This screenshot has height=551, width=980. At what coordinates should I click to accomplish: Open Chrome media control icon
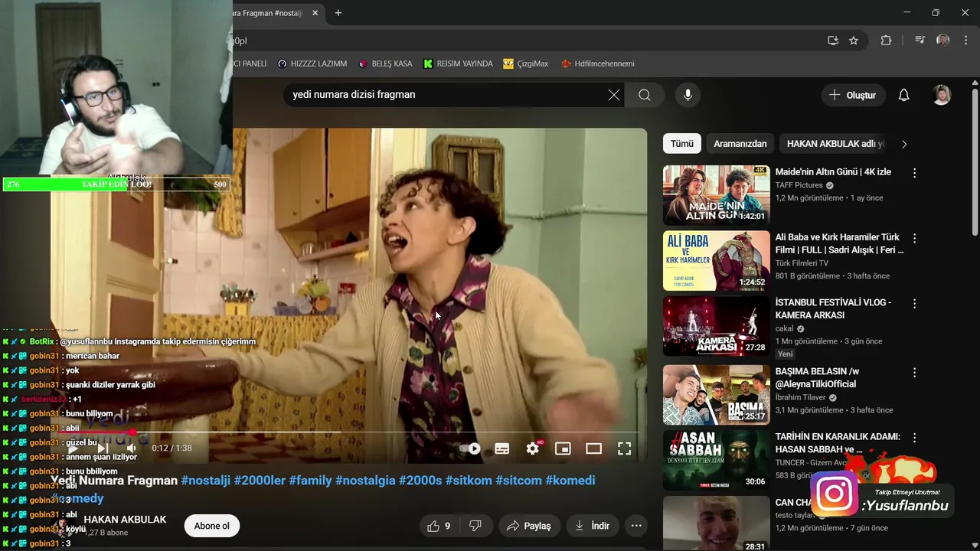click(x=920, y=41)
